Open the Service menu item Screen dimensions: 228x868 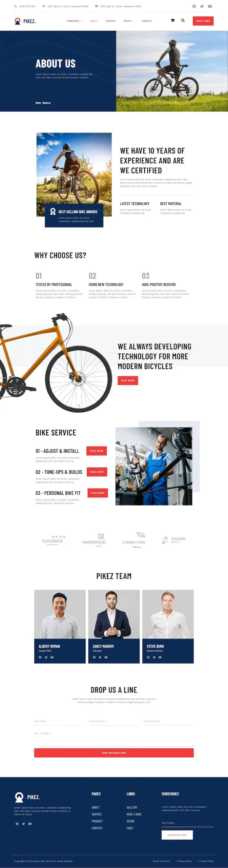(110, 21)
